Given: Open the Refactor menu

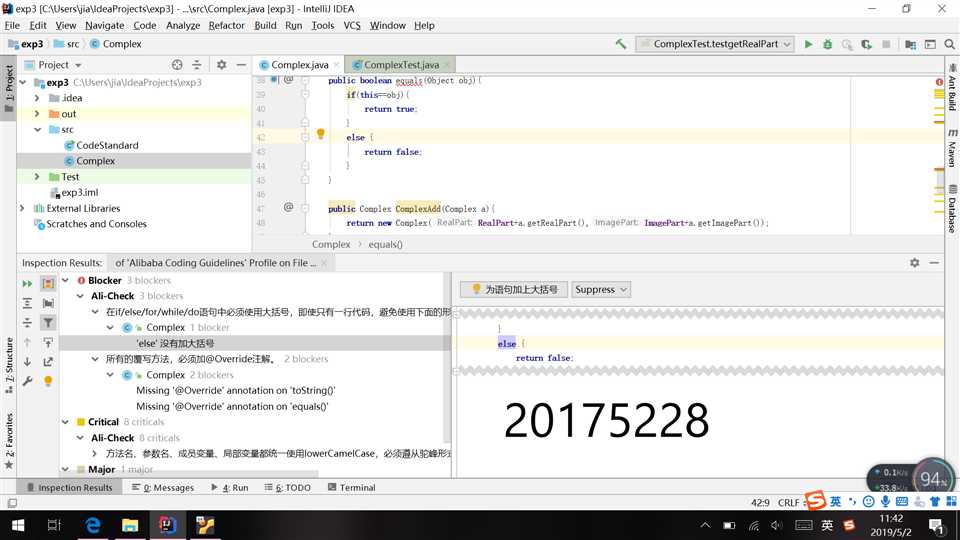Looking at the screenshot, I should (227, 25).
